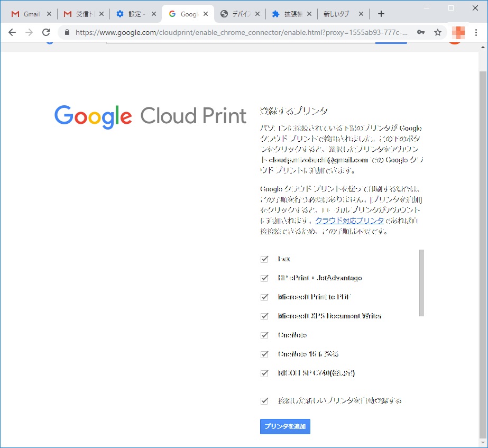Image resolution: width=488 pixels, height=448 pixels.
Task: Uncheck Microsoft Print to PDF checkbox
Action: tap(264, 297)
